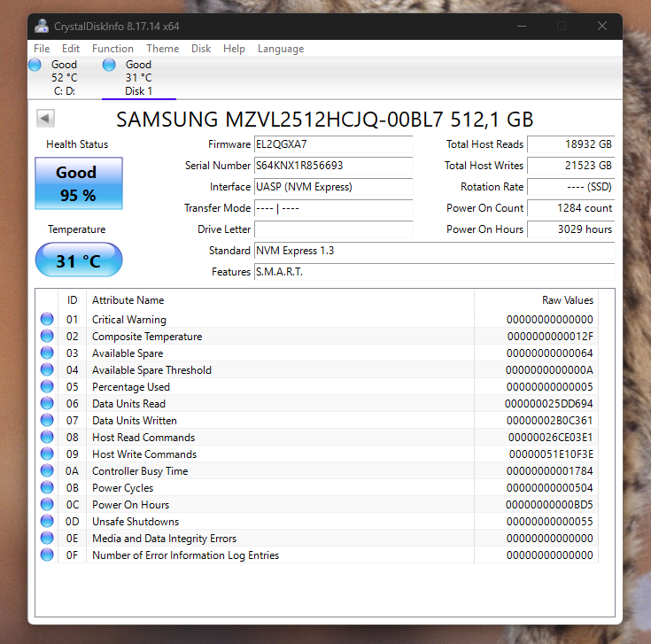This screenshot has width=651, height=644.
Task: Click Power On Count value 1284 count
Action: pos(571,208)
